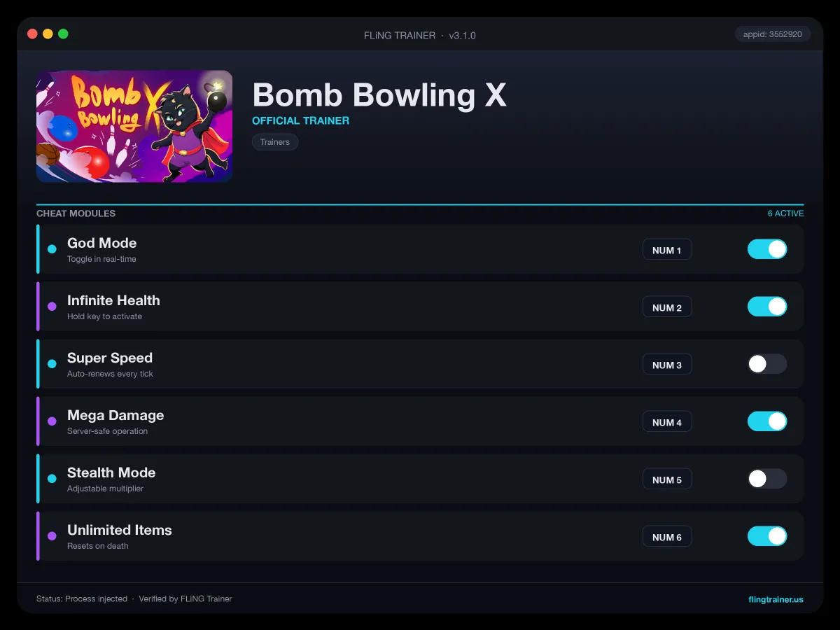Viewport: 840px width, 630px height.
Task: Change the NUM 3 hotkey binding
Action: [x=667, y=365]
